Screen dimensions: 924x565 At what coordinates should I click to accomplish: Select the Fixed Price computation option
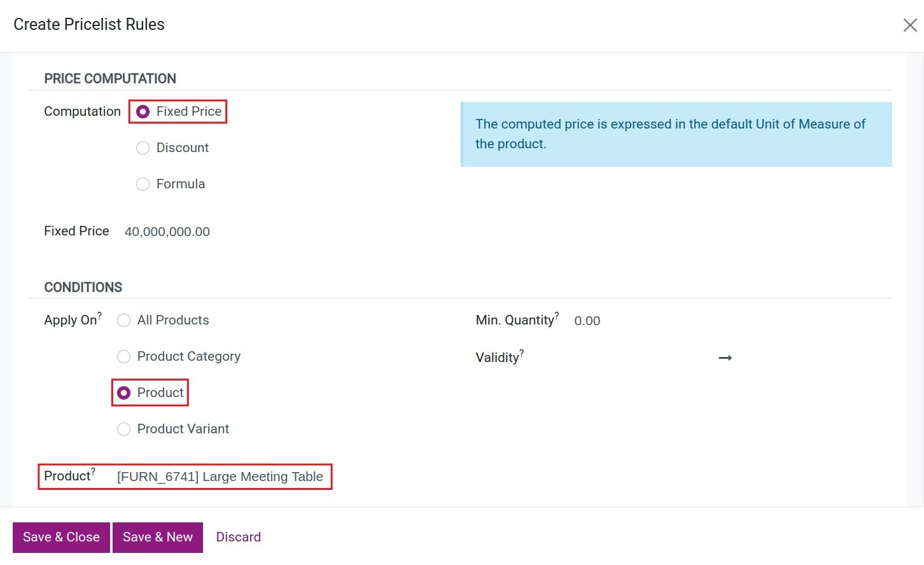point(143,111)
